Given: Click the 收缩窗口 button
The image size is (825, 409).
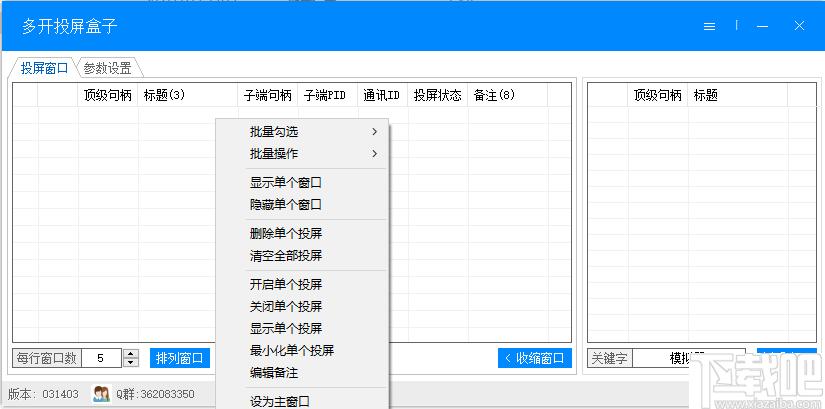Looking at the screenshot, I should (x=535, y=358).
